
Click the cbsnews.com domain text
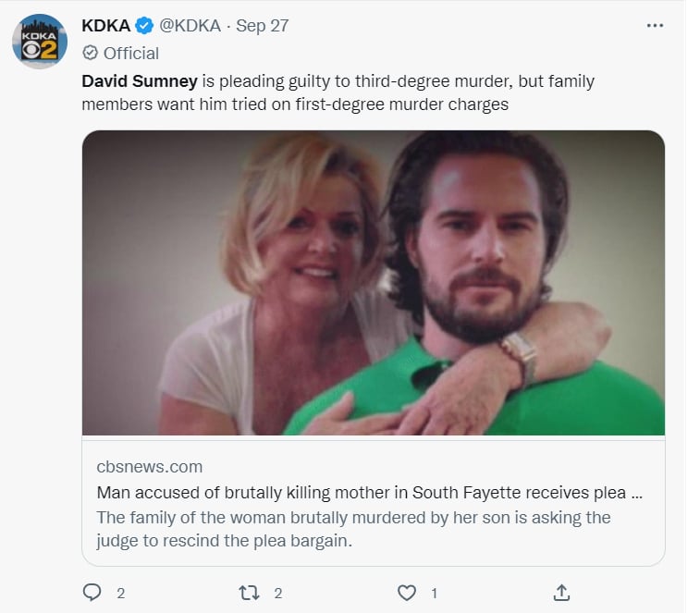point(149,467)
